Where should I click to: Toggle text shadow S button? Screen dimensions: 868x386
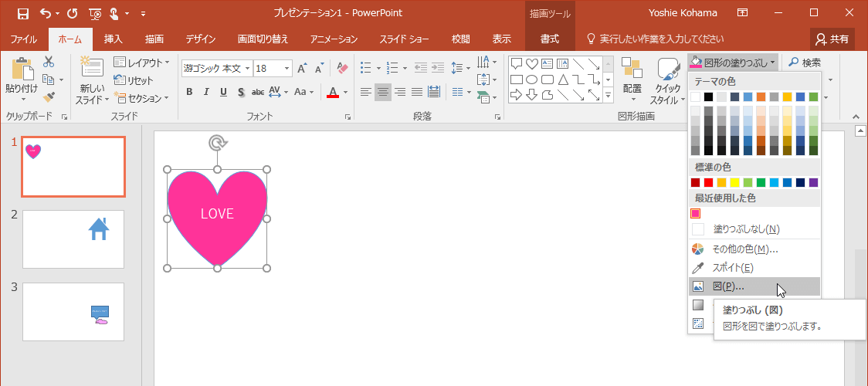point(241,92)
